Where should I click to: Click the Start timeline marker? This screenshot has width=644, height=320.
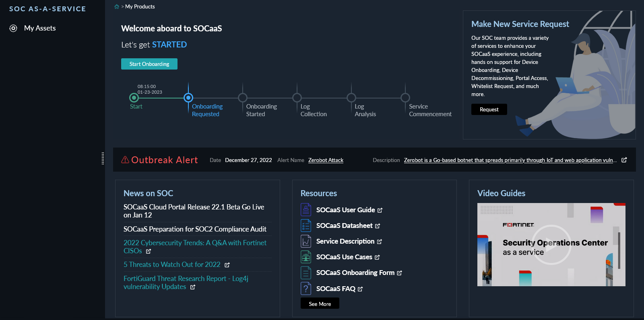134,98
